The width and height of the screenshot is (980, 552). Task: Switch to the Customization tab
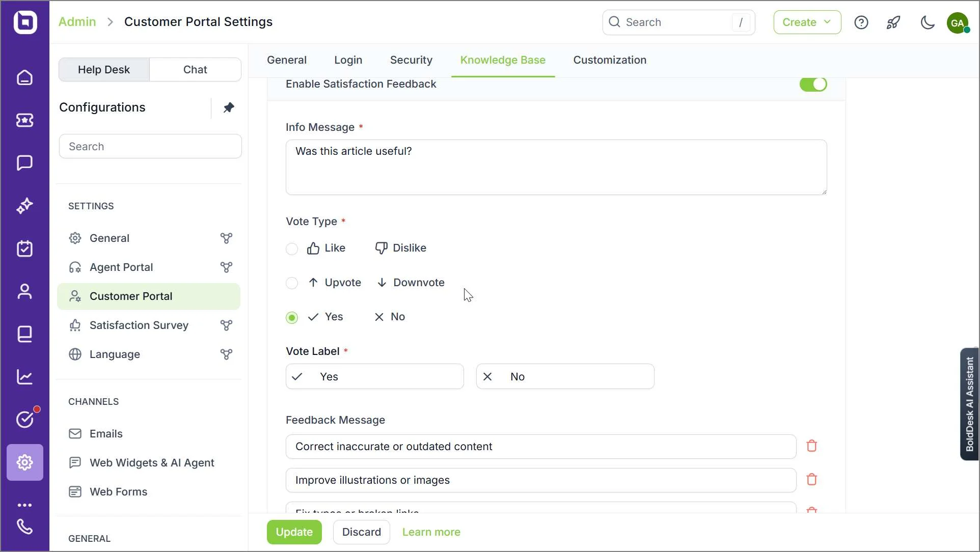(609, 60)
